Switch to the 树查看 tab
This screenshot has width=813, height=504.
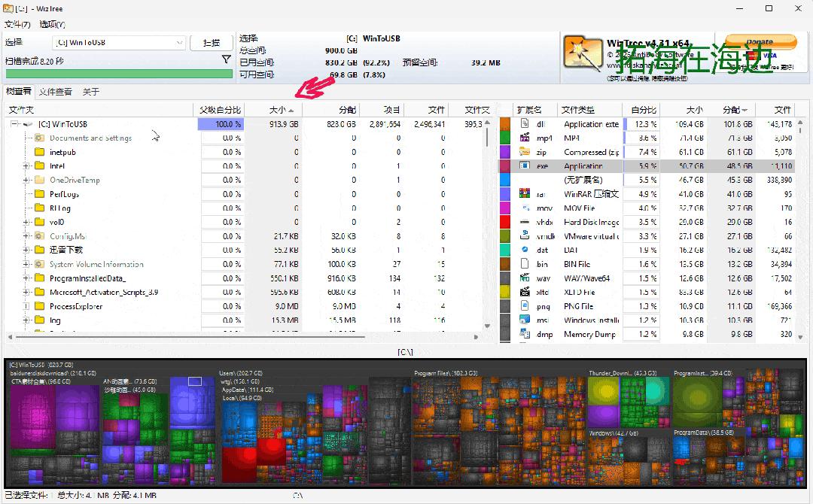19,92
